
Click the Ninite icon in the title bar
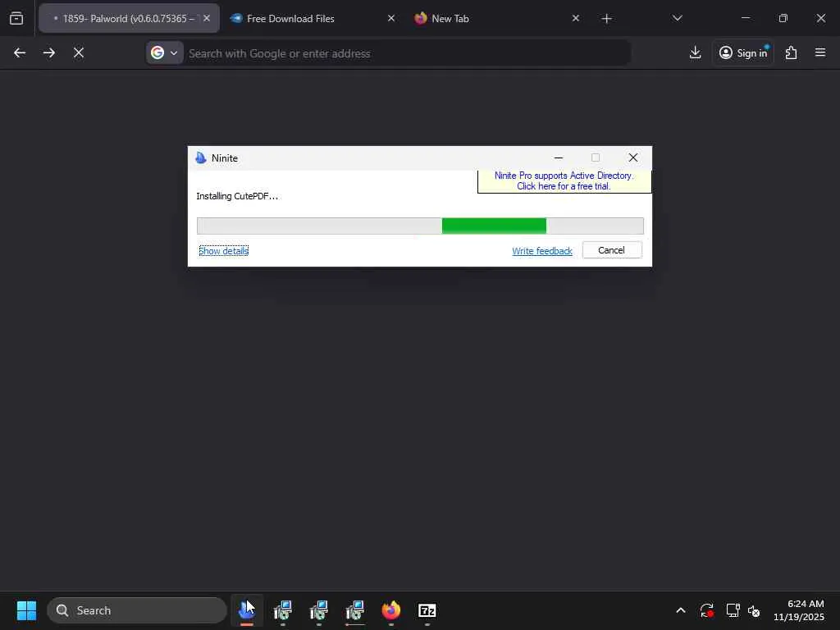pyautogui.click(x=201, y=158)
